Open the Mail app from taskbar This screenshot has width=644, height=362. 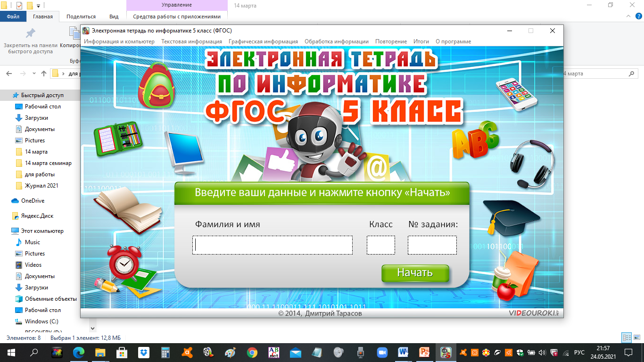296,352
